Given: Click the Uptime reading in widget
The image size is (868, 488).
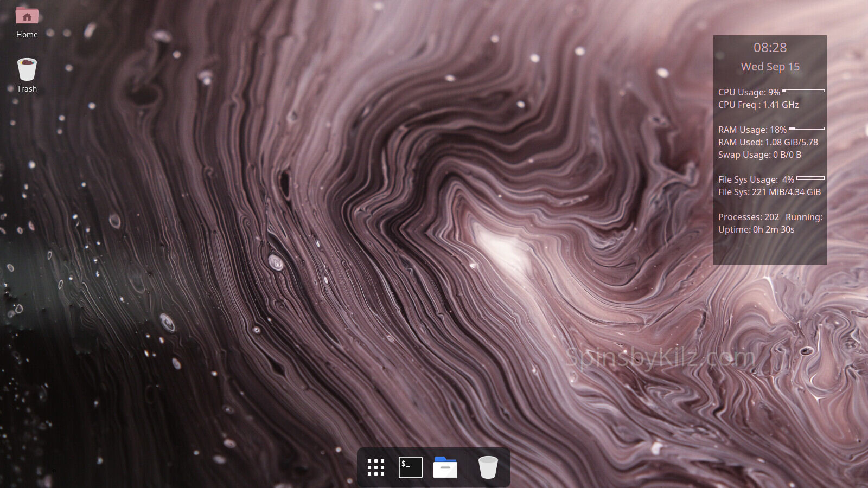Looking at the screenshot, I should [756, 229].
